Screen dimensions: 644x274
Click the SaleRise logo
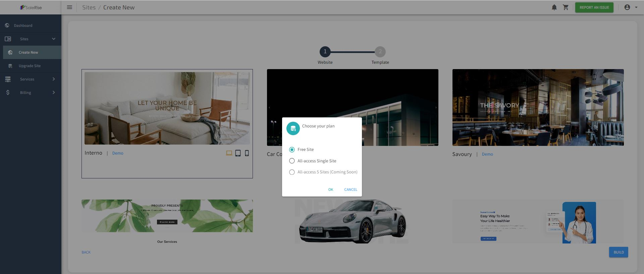pyautogui.click(x=31, y=7)
